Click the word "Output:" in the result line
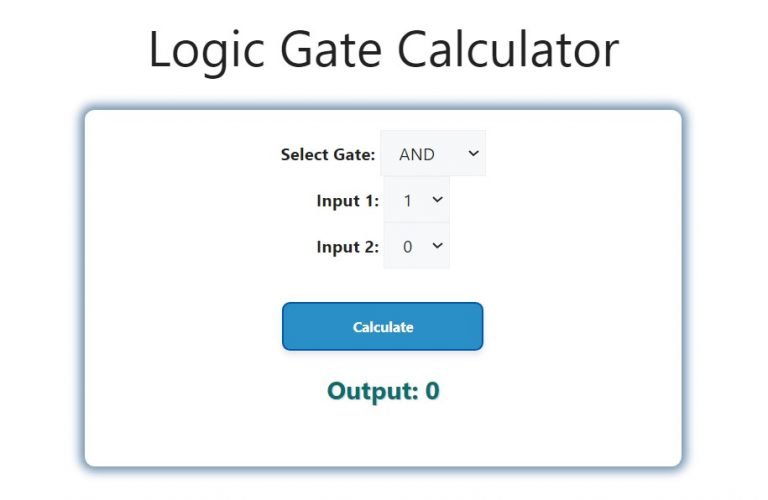The height and width of the screenshot is (500, 768). (x=372, y=391)
